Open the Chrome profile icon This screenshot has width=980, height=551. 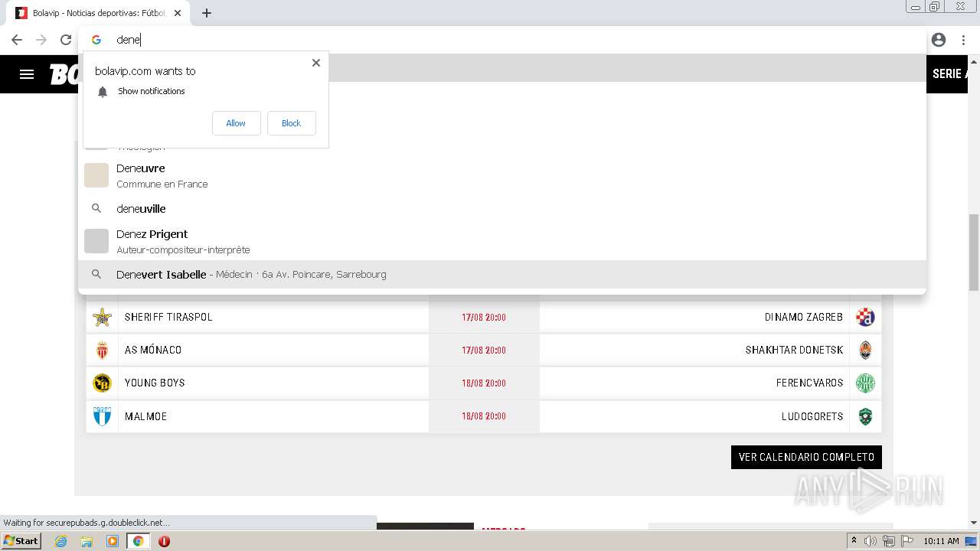pyautogui.click(x=939, y=40)
